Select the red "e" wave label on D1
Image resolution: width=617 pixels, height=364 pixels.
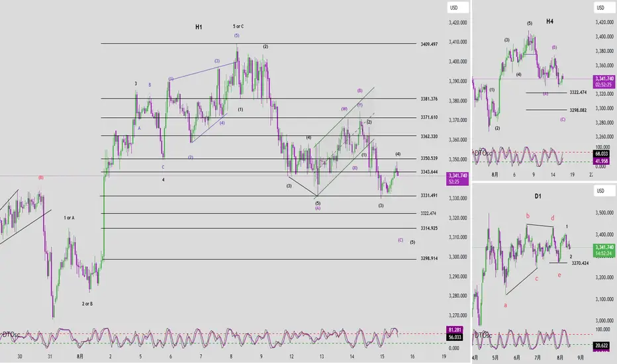pos(559,275)
